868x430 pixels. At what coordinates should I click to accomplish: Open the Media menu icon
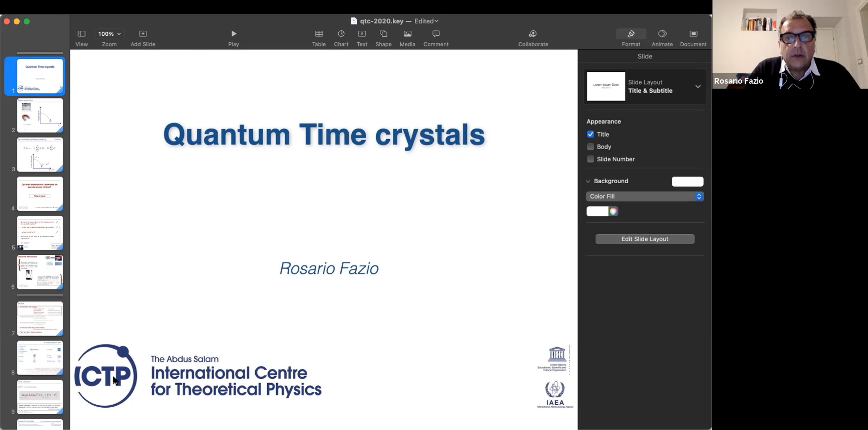pyautogui.click(x=407, y=34)
